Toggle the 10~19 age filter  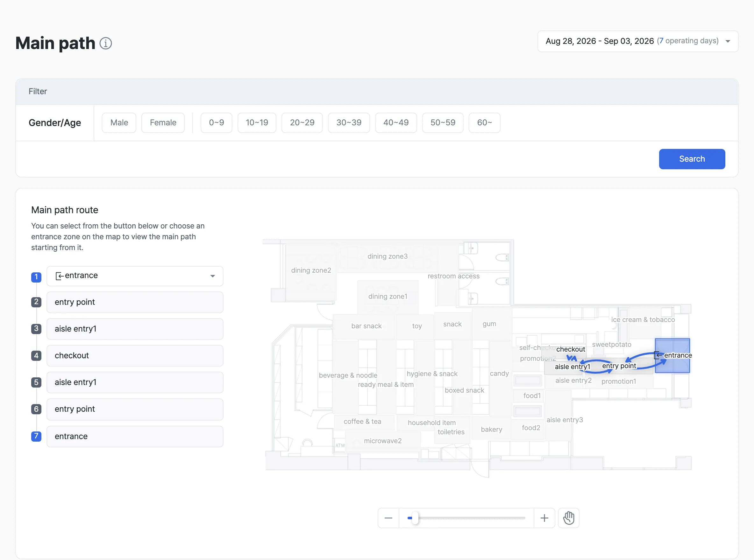tap(257, 123)
